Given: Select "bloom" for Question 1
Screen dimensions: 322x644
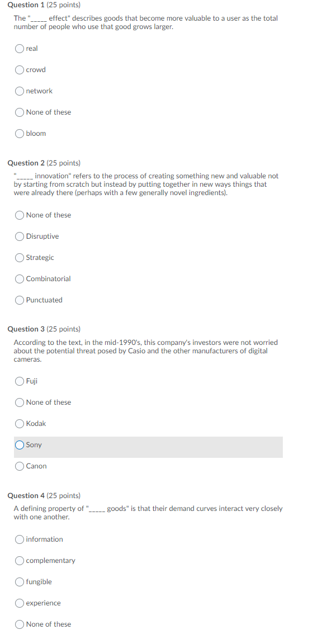Looking at the screenshot, I should click(19, 133).
